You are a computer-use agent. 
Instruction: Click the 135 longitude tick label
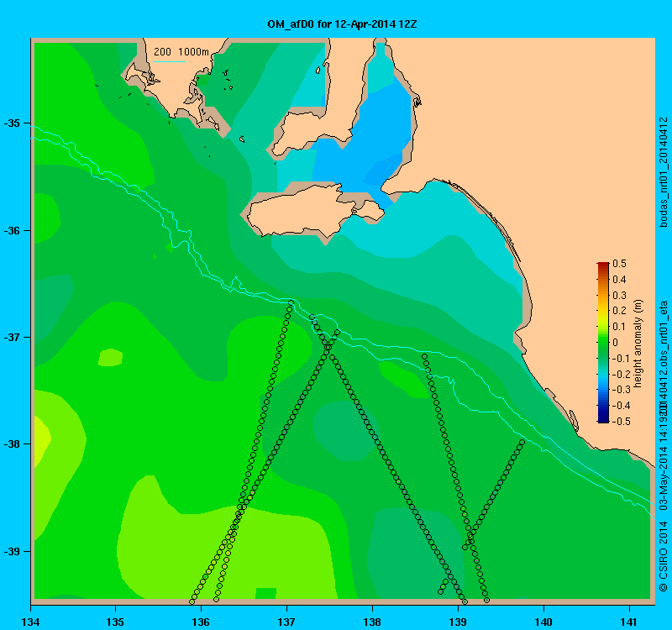point(115,622)
